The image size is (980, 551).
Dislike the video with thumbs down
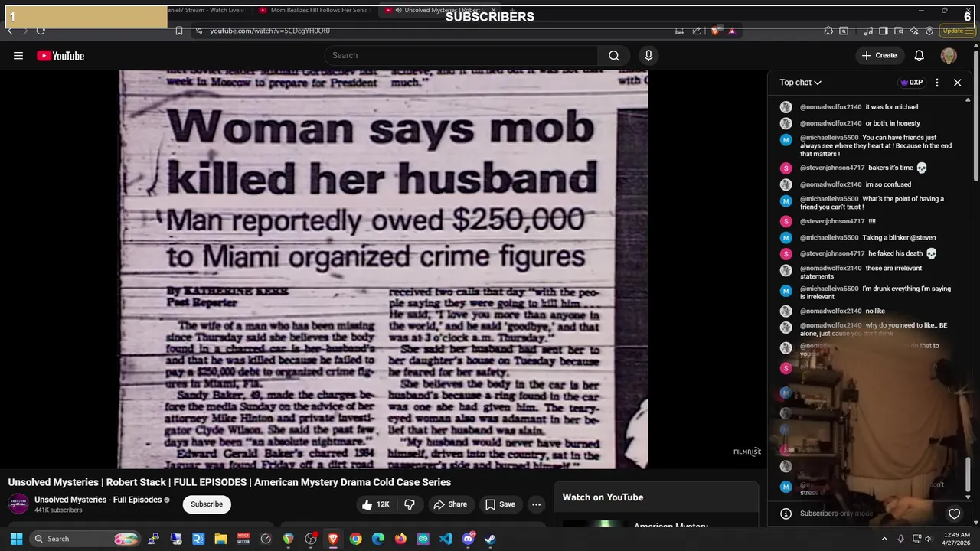410,504
